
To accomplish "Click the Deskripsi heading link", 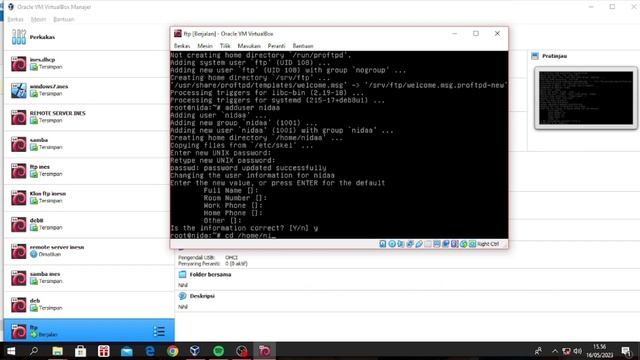I will point(202,296).
